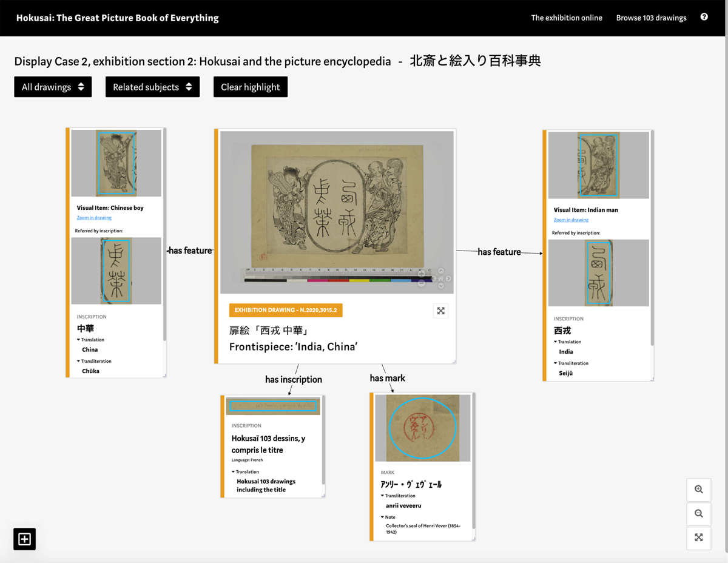Go to the Hokusai site title home
The image size is (728, 563).
[x=117, y=18]
